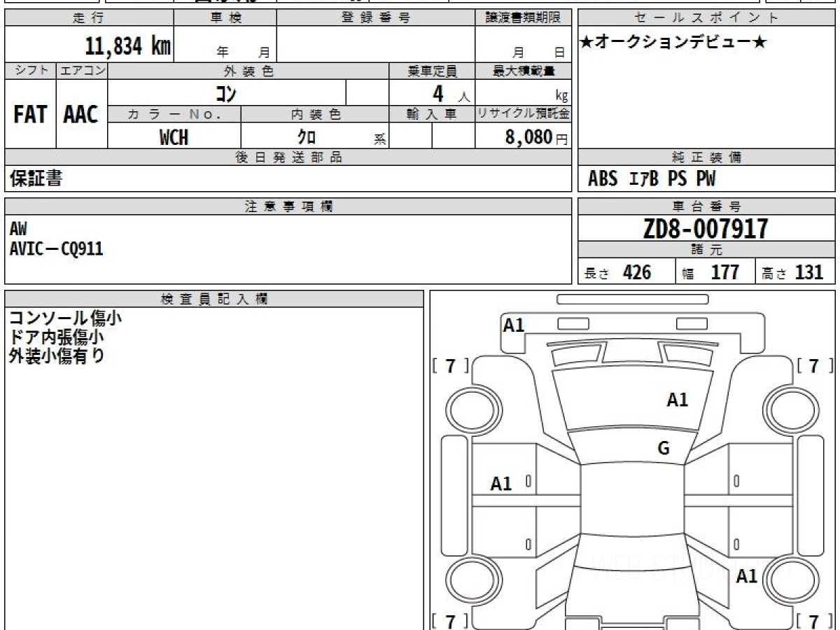Click the リサイクル預託金 header
The image size is (840, 630).
click(x=523, y=114)
